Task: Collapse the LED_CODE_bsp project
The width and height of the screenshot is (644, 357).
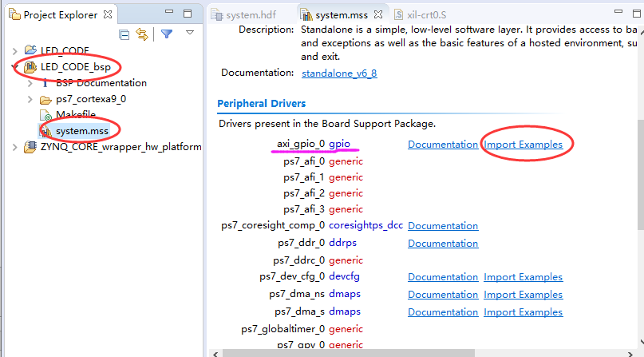Action: tap(15, 66)
